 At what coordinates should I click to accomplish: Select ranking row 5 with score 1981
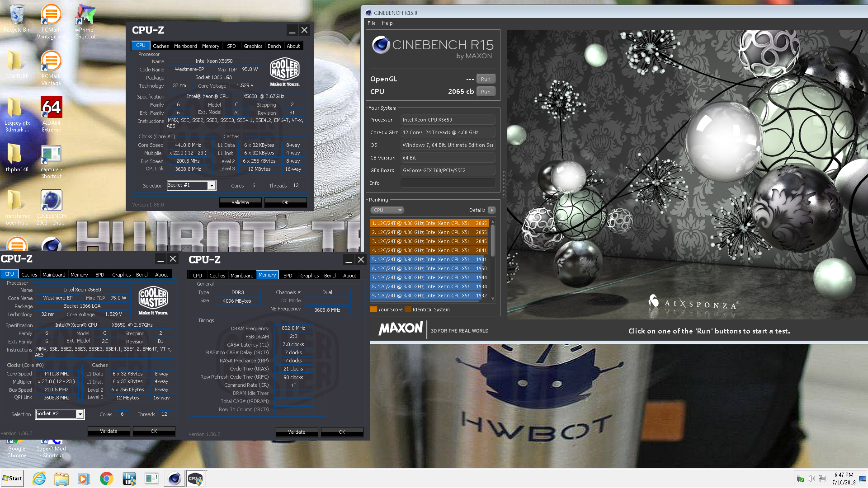pyautogui.click(x=429, y=259)
